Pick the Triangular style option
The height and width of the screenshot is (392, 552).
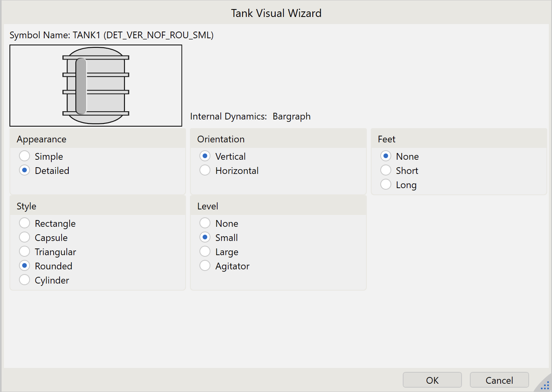(24, 252)
